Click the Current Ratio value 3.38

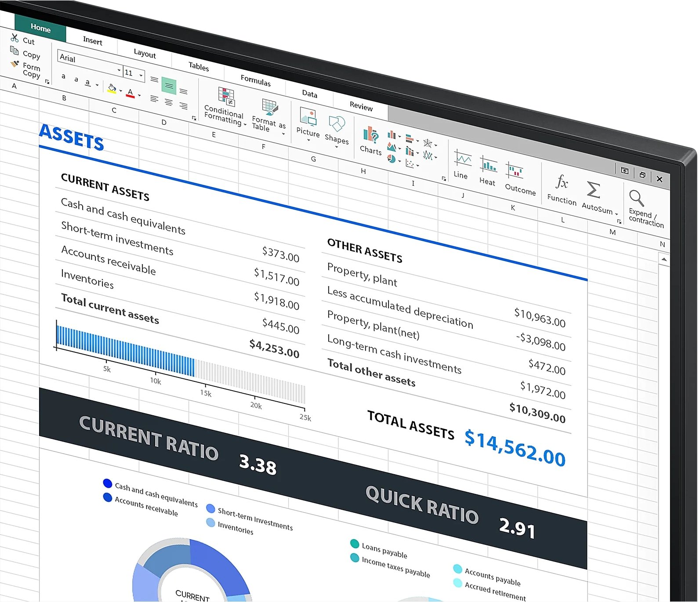(x=258, y=464)
